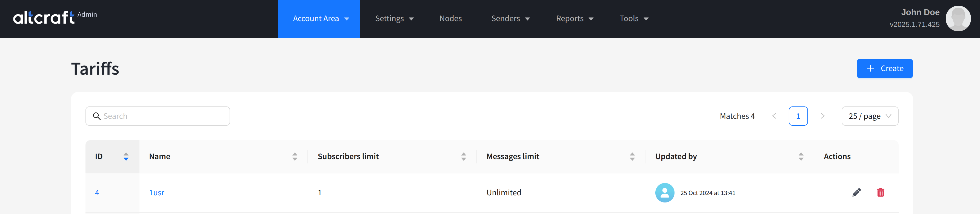This screenshot has height=214, width=980.
Task: Open the 25 / page size selector
Action: [x=870, y=116]
